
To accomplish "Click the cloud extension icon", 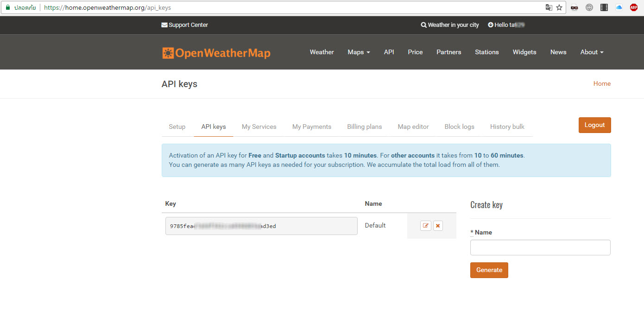I will pos(619,7).
